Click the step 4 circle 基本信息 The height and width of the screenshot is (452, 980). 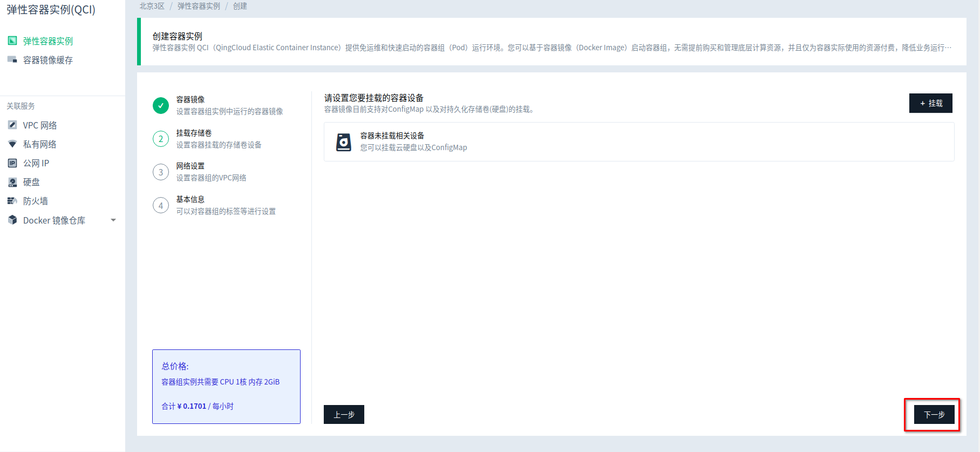coord(161,206)
